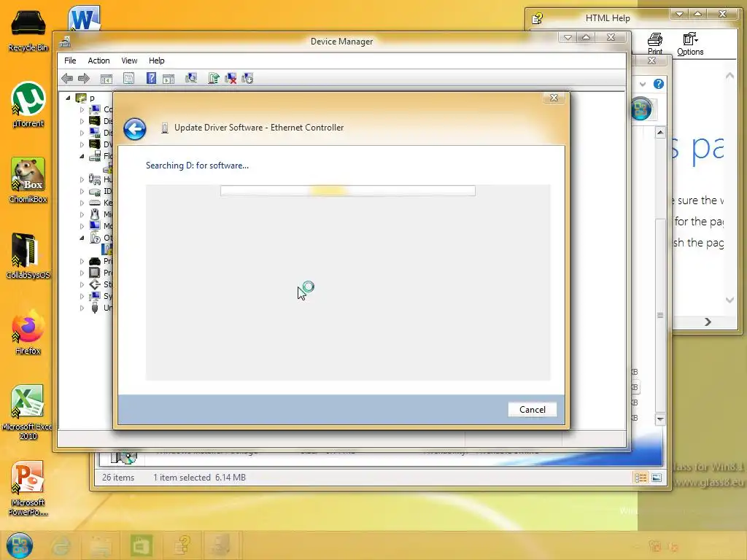This screenshot has width=747, height=560.
Task: Click the Start orb on the taskbar
Action: click(x=20, y=545)
